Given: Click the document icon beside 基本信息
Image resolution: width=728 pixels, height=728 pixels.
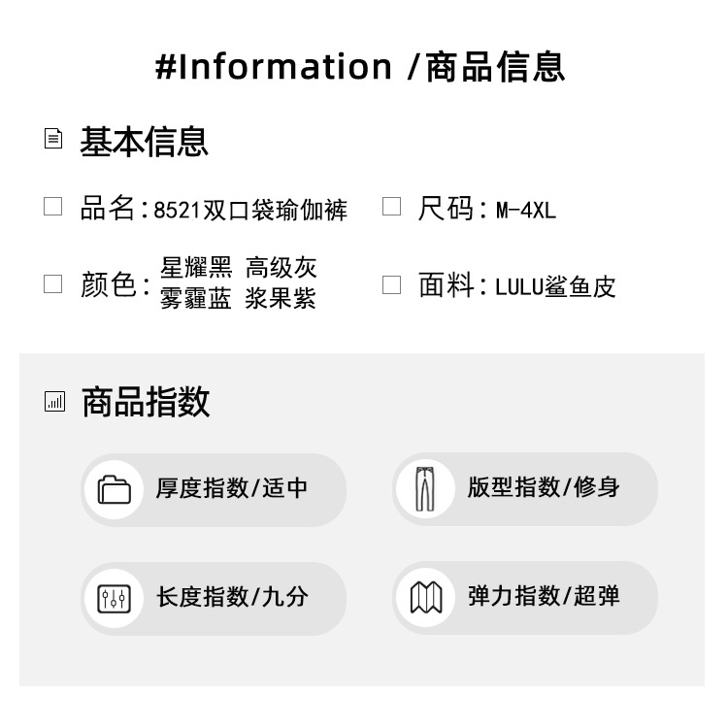Looking at the screenshot, I should 53,139.
